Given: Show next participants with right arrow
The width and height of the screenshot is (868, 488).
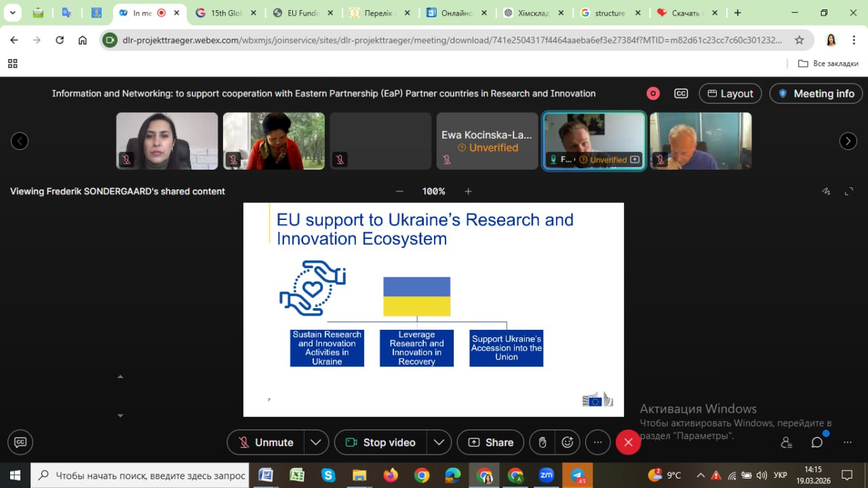Looking at the screenshot, I should 848,141.
